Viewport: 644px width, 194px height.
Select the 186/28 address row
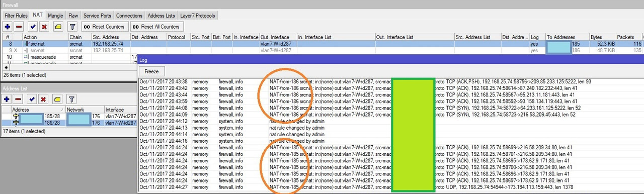(x=69, y=123)
